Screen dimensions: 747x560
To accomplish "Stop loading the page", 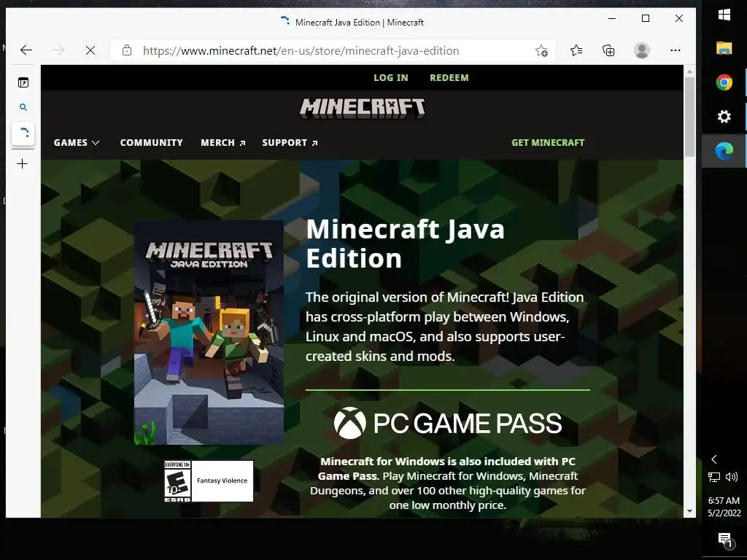I will [90, 50].
